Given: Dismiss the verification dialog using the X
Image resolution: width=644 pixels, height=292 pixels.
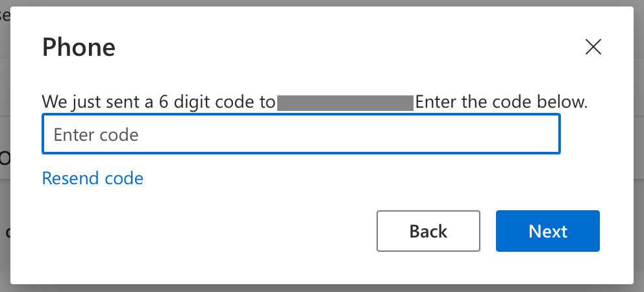Looking at the screenshot, I should pyautogui.click(x=593, y=47).
